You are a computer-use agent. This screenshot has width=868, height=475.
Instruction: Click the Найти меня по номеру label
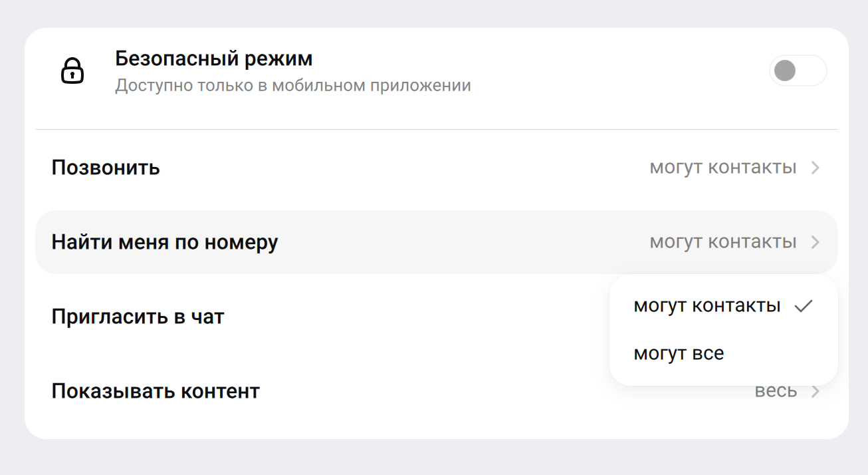pyautogui.click(x=165, y=242)
